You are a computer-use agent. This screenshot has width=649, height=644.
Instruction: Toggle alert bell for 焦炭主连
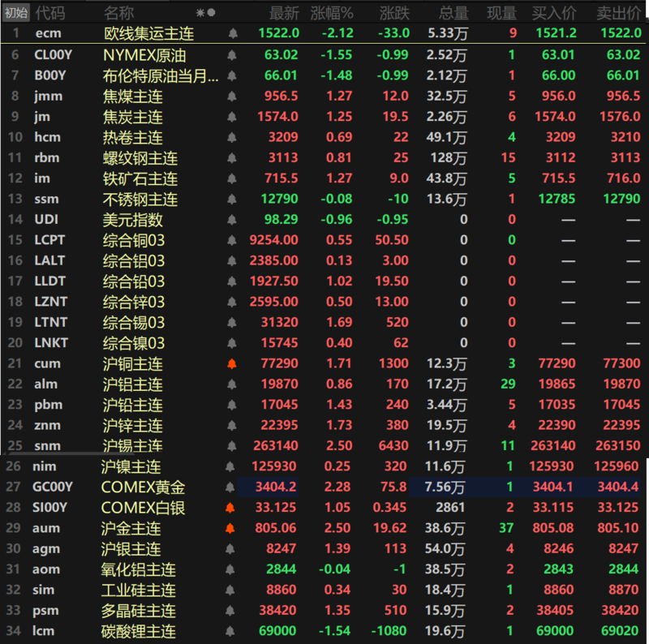coord(232,117)
